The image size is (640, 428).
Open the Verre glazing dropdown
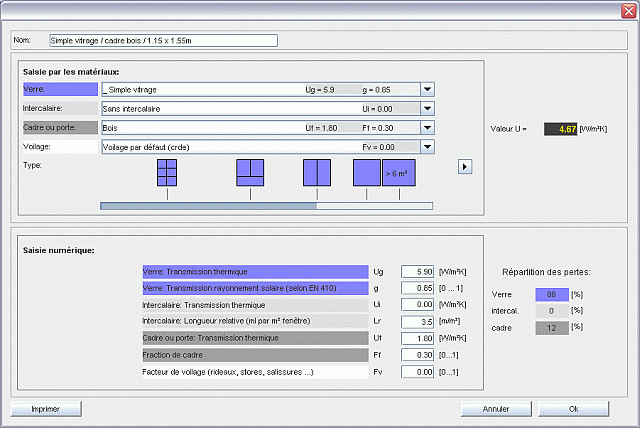(427, 89)
